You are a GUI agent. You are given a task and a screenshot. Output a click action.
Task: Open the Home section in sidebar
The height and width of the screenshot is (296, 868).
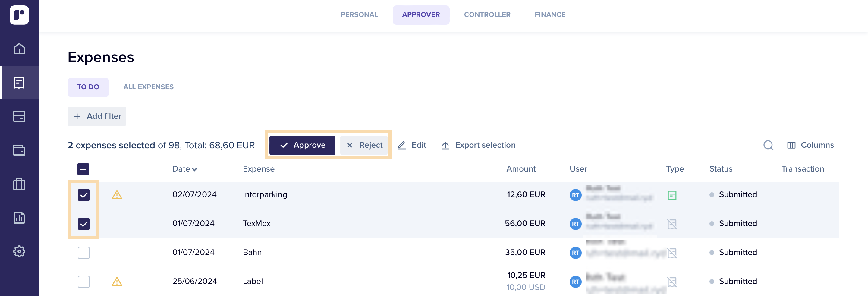pos(19,49)
